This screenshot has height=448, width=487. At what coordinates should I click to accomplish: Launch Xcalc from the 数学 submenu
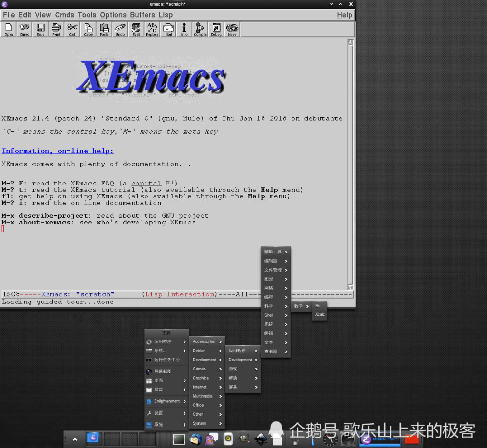tap(320, 314)
